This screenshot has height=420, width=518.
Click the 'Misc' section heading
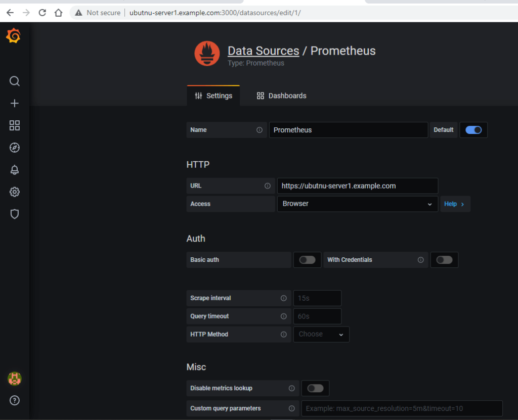click(196, 367)
